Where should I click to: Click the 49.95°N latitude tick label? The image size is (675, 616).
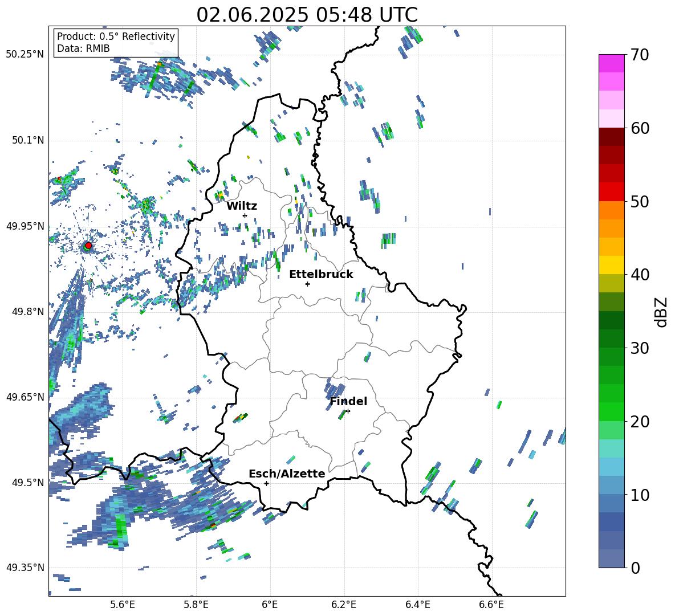click(x=25, y=226)
